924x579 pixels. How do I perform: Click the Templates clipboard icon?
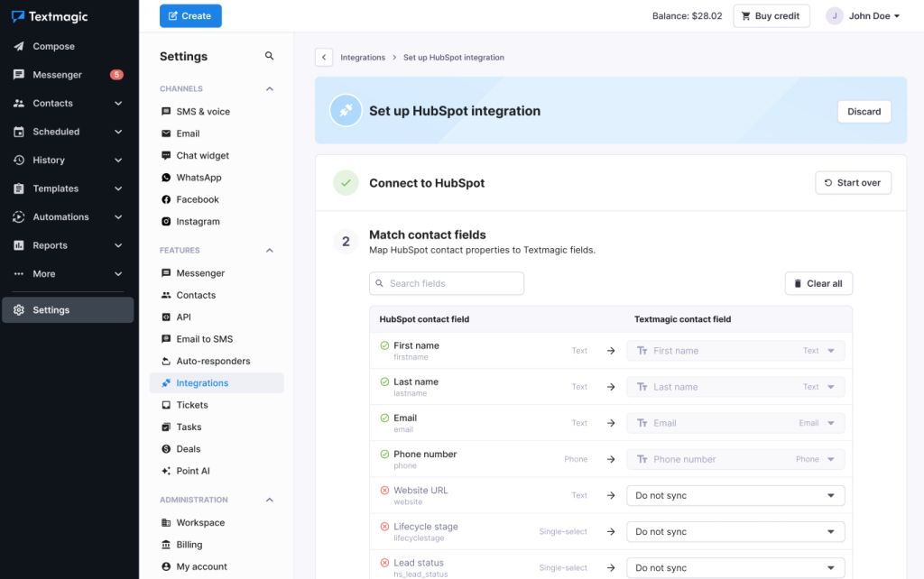[19, 188]
